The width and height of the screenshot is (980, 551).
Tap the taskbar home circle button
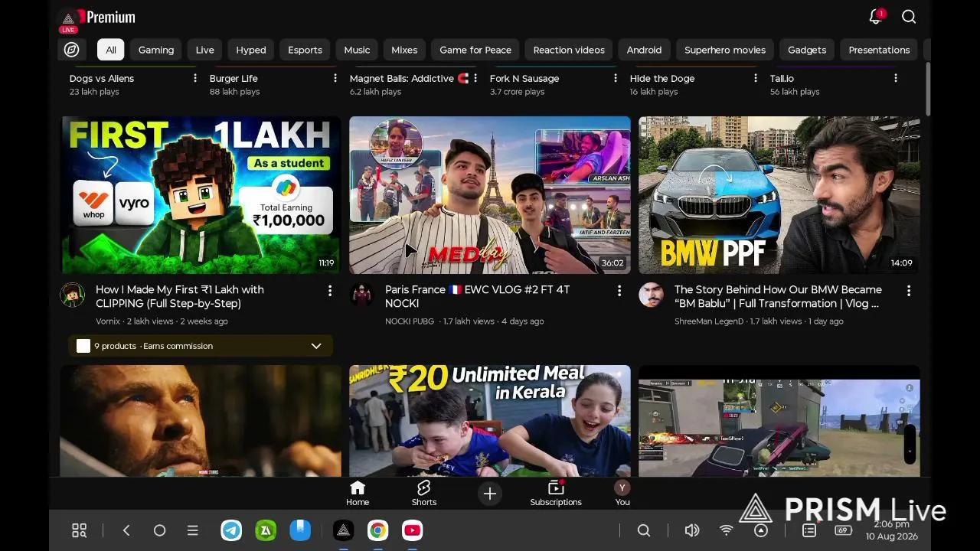click(159, 530)
